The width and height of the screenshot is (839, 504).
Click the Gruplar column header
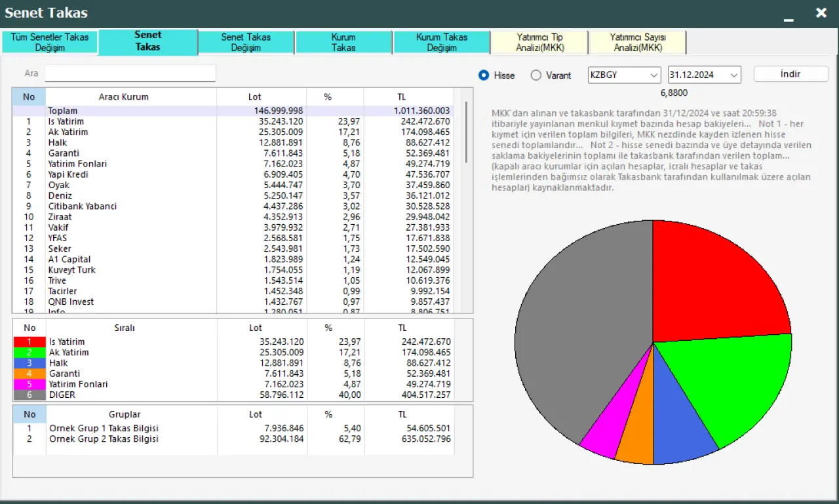tap(124, 414)
